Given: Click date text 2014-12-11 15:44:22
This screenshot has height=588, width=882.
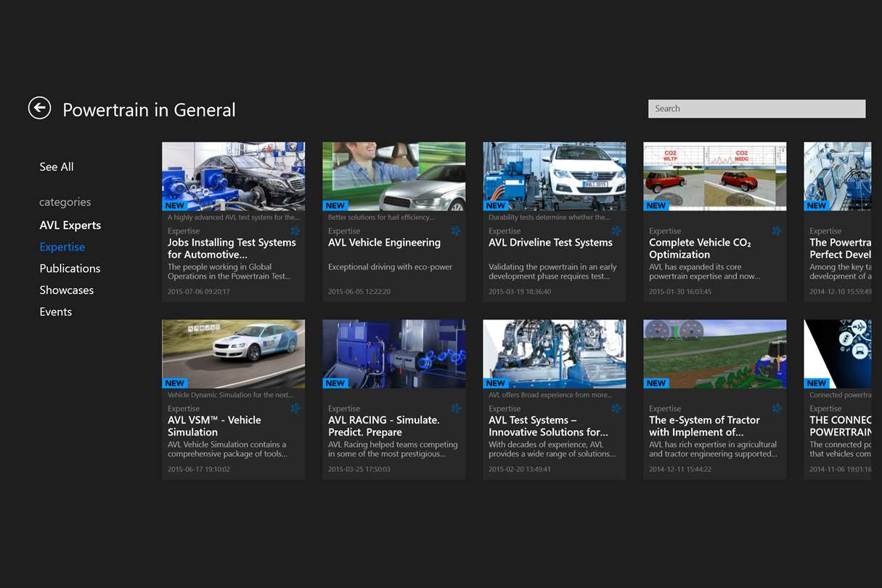Looking at the screenshot, I should pyautogui.click(x=680, y=470).
